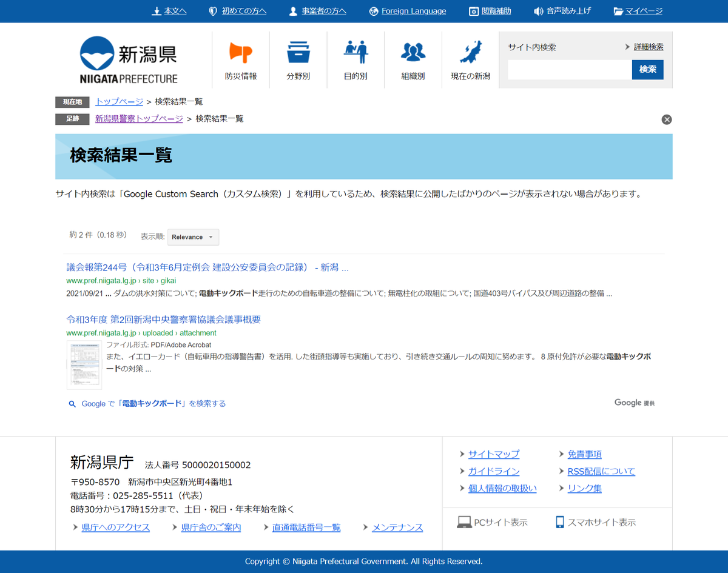Open 直通電話番号一覧 link

click(306, 528)
